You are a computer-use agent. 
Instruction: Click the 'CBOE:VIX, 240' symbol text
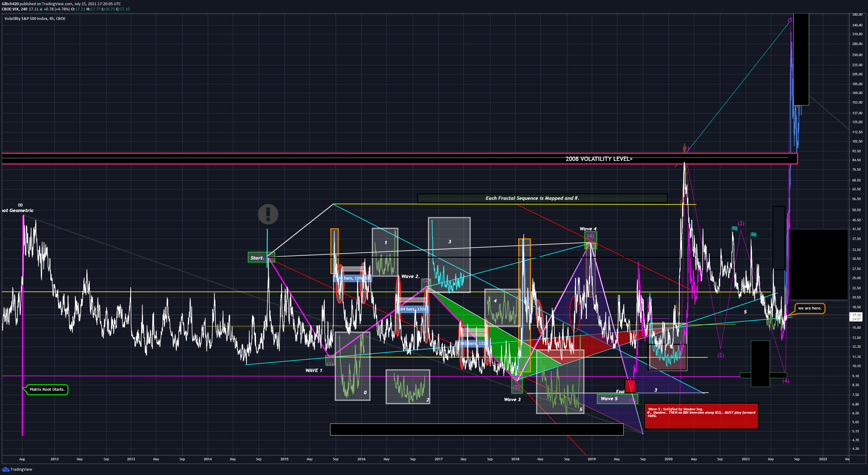click(x=14, y=9)
